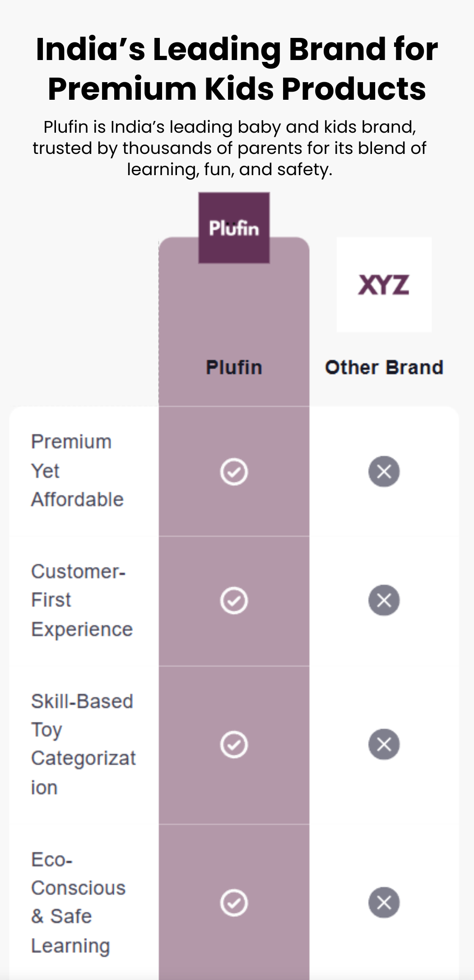Click the Premium Yet Affordable row label
The width and height of the screenshot is (474, 980).
(77, 470)
